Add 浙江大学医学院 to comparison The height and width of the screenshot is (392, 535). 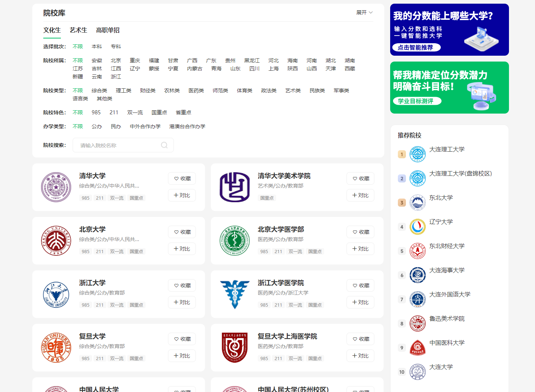(x=360, y=302)
